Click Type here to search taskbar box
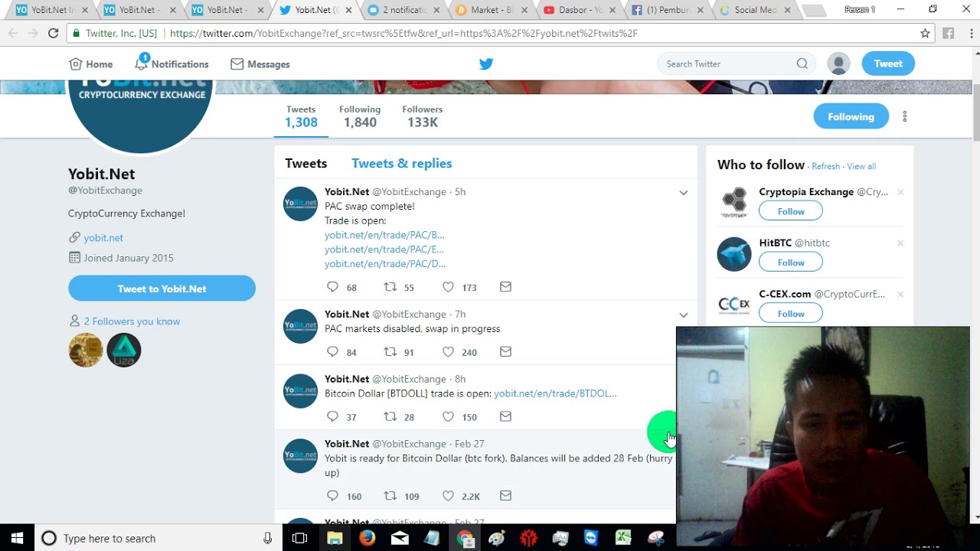 [158, 538]
